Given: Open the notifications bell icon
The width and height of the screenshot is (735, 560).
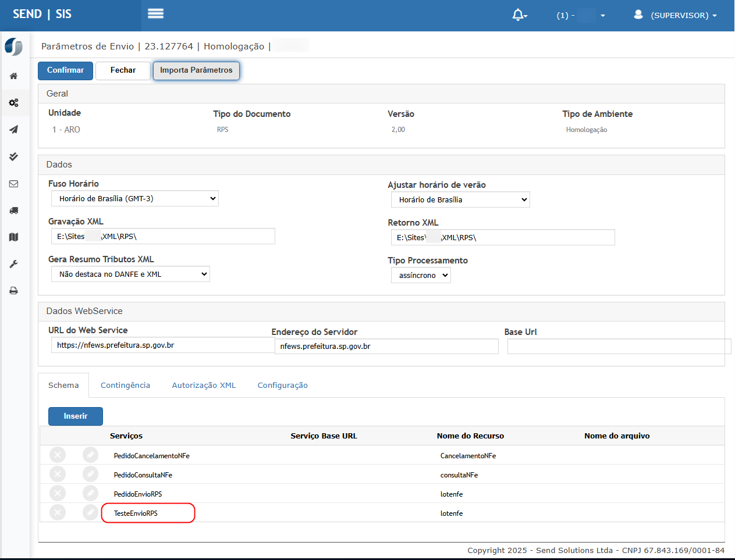Looking at the screenshot, I should 519,15.
